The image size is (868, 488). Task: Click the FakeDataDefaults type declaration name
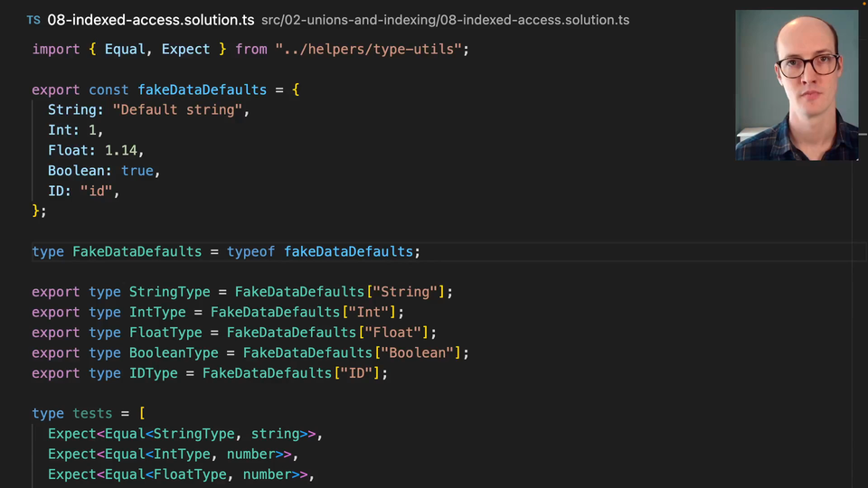point(137,251)
